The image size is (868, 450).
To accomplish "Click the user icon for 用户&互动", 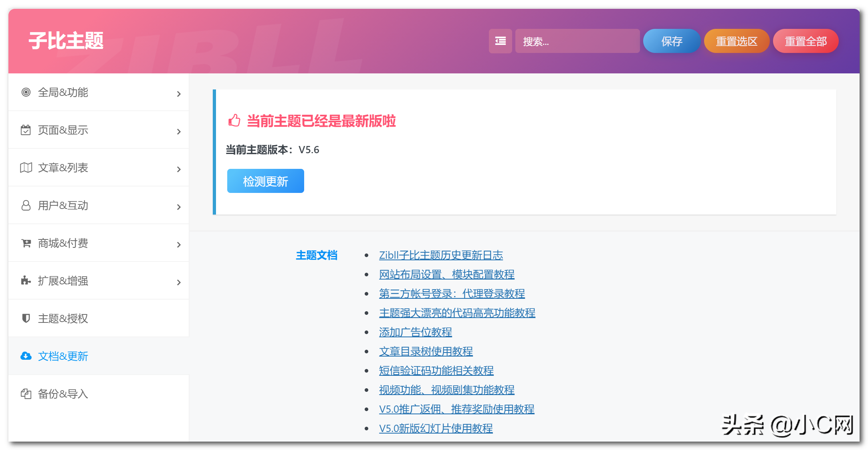I will 26,205.
